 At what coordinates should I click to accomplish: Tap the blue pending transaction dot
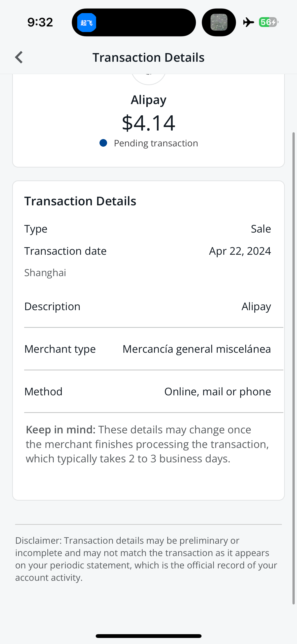pyautogui.click(x=103, y=143)
